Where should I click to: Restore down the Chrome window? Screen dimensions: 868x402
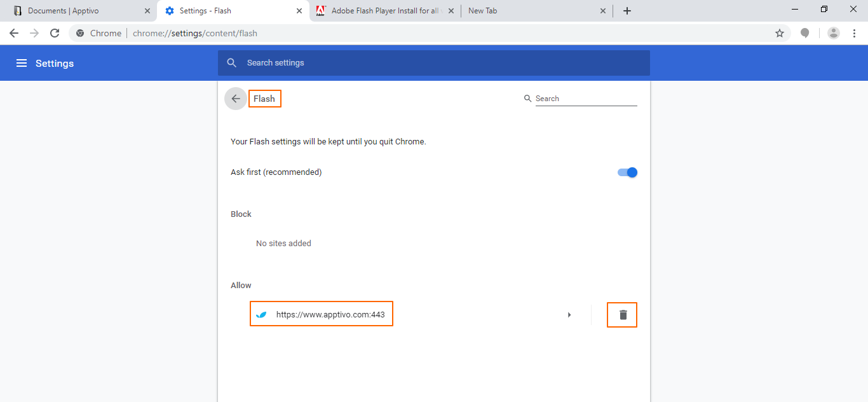(x=824, y=9)
